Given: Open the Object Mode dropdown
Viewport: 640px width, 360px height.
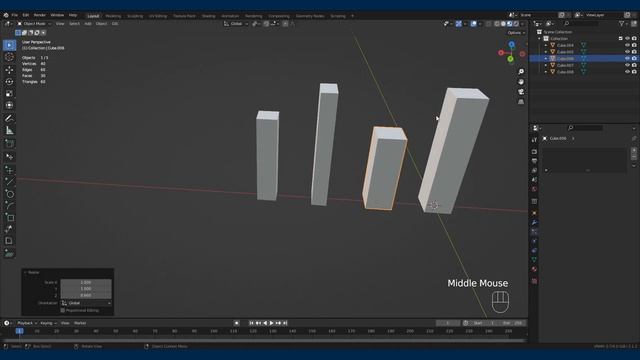Looking at the screenshot, I should (x=34, y=24).
